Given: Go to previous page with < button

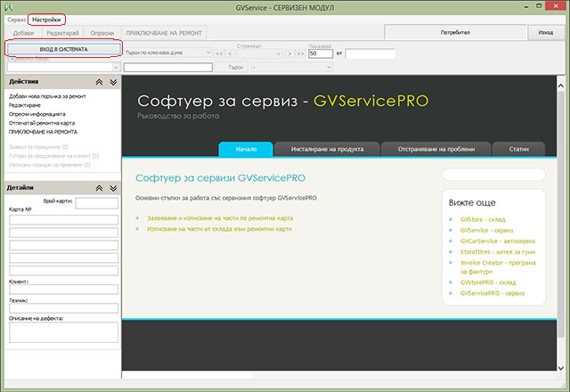Looking at the screenshot, I should (x=230, y=53).
